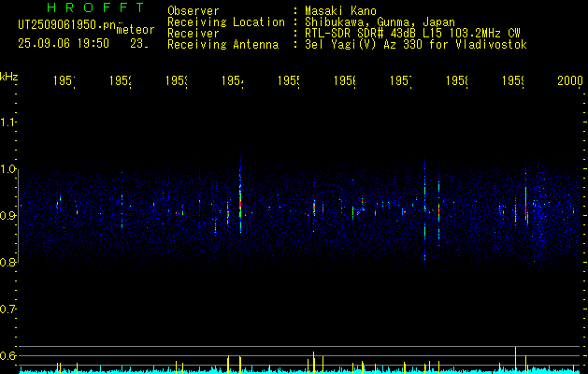Click the 0.8 kHz frequency label
The image size is (588, 374).
tap(7, 262)
